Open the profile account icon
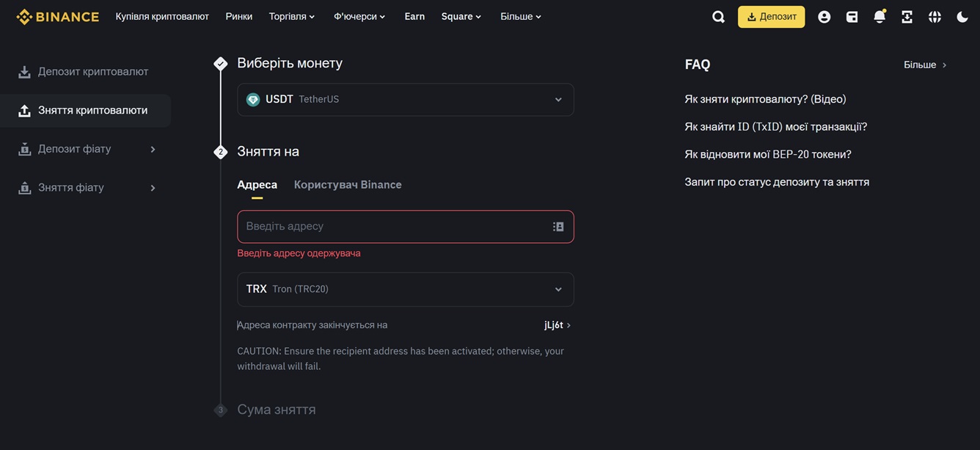This screenshot has height=450, width=980. [824, 17]
